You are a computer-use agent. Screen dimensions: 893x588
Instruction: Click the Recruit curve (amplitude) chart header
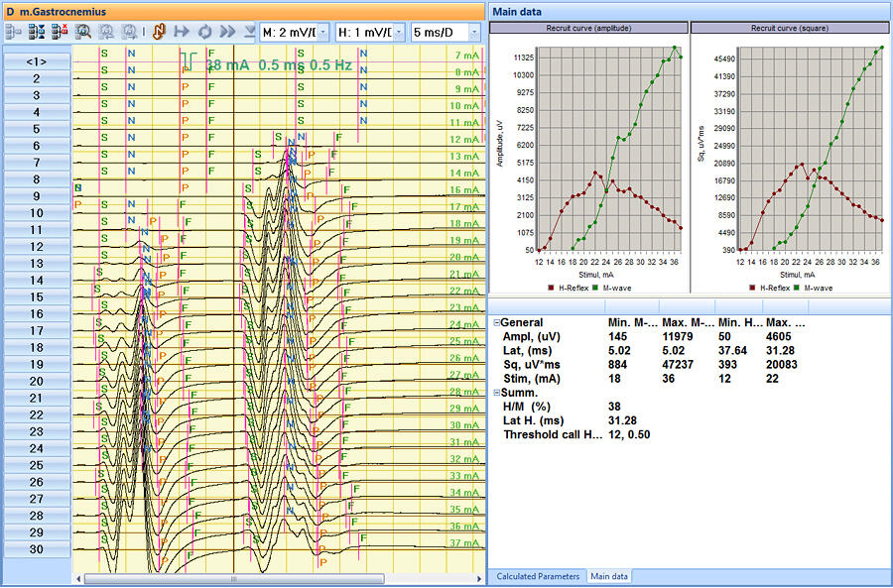[x=587, y=30]
